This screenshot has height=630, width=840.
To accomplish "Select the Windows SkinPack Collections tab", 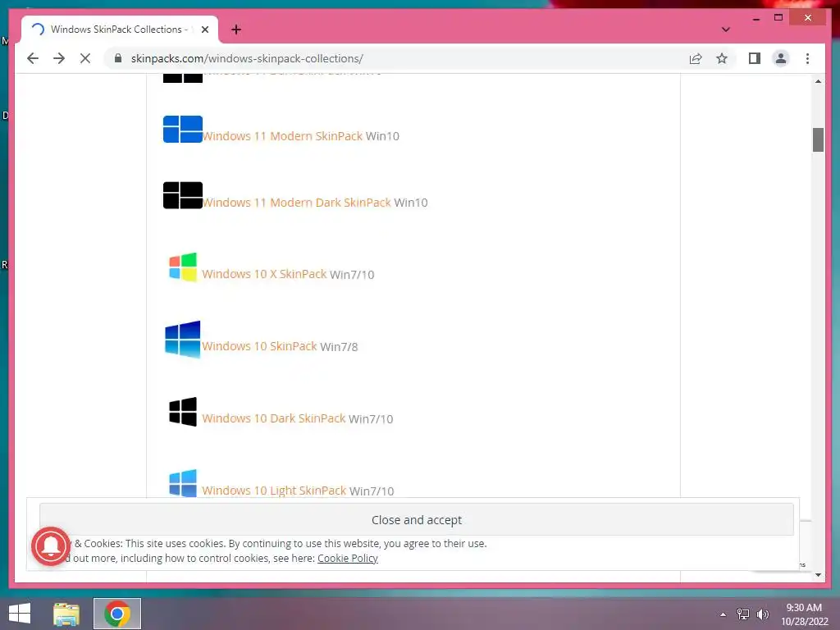I will (x=120, y=30).
